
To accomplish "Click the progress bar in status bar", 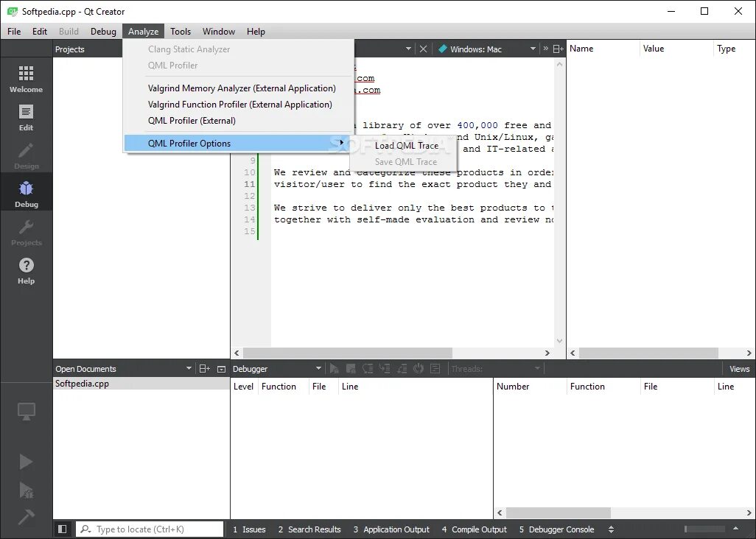I will (704, 529).
